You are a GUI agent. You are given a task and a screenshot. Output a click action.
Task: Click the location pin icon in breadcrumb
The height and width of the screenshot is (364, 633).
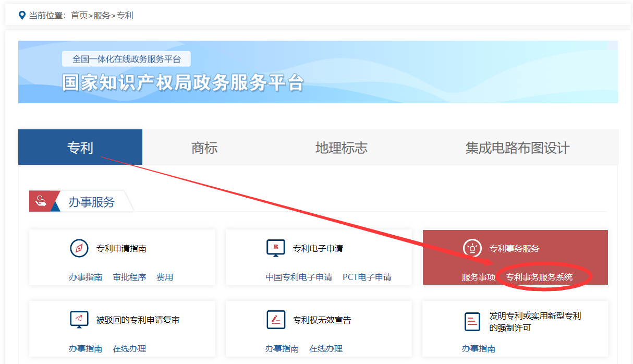click(22, 15)
